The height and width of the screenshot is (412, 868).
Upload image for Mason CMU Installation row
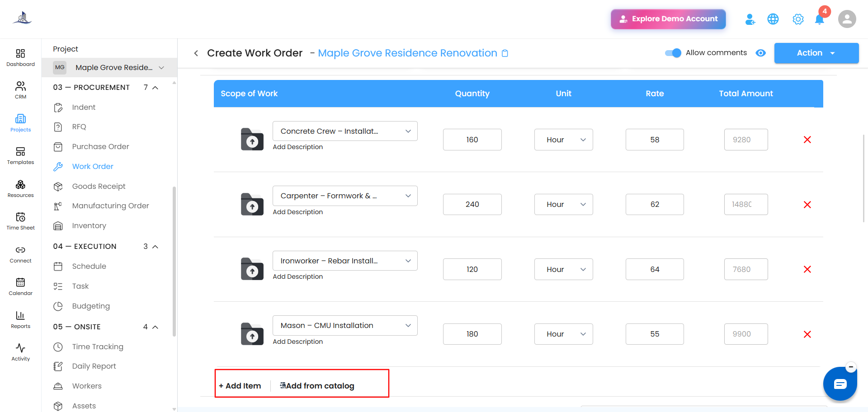tap(252, 334)
